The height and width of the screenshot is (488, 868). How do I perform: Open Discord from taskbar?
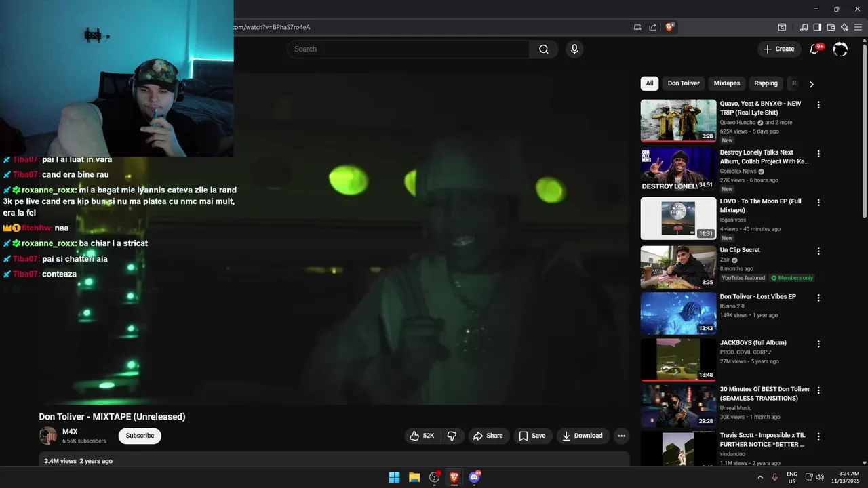coord(475,477)
